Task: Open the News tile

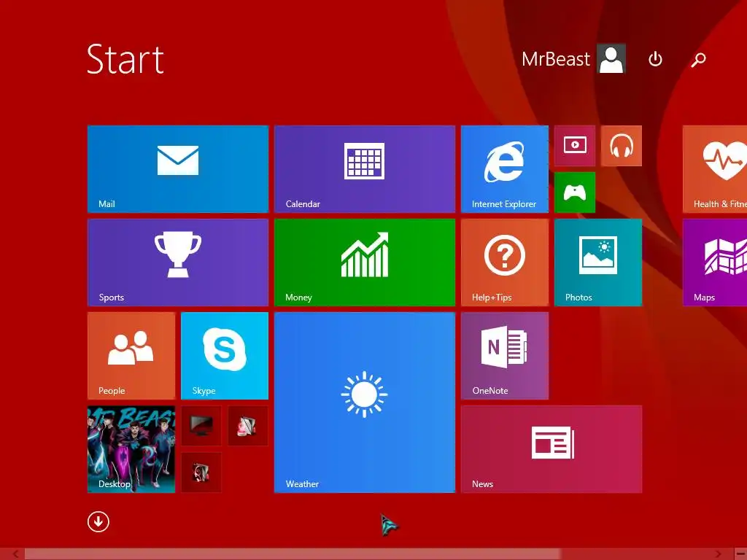Action: [551, 449]
